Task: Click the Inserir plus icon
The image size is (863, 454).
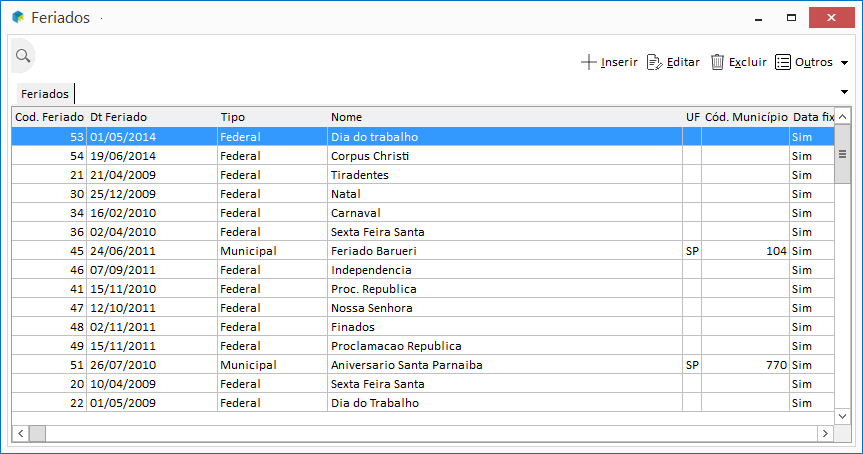Action: pyautogui.click(x=588, y=62)
